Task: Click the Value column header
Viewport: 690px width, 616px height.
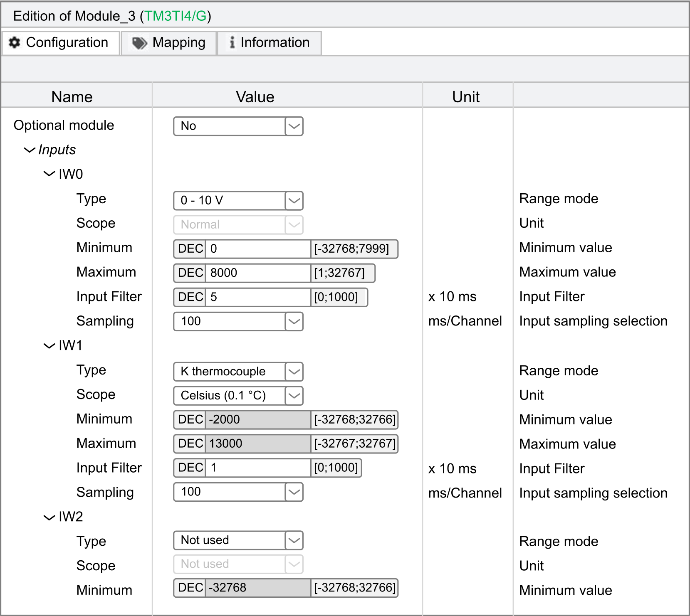Action: click(255, 97)
